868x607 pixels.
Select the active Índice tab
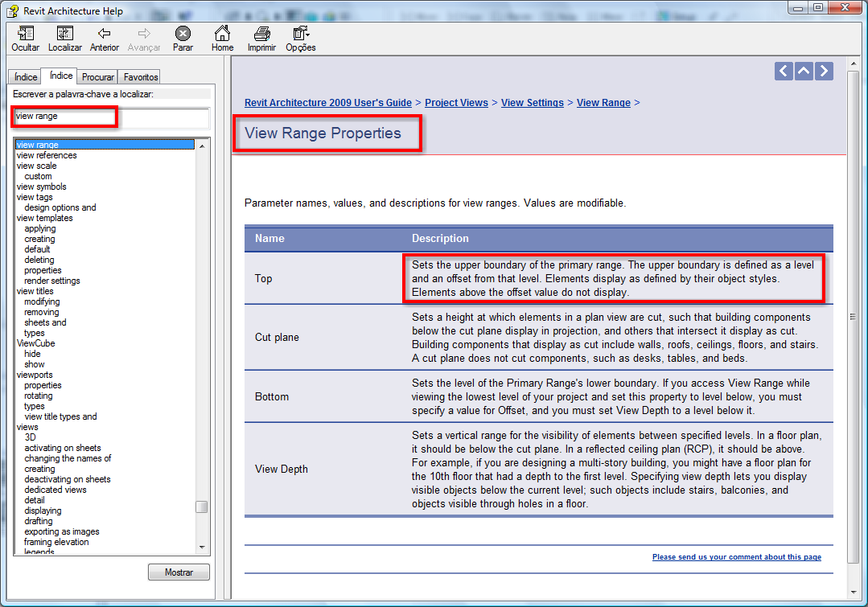pos(61,76)
